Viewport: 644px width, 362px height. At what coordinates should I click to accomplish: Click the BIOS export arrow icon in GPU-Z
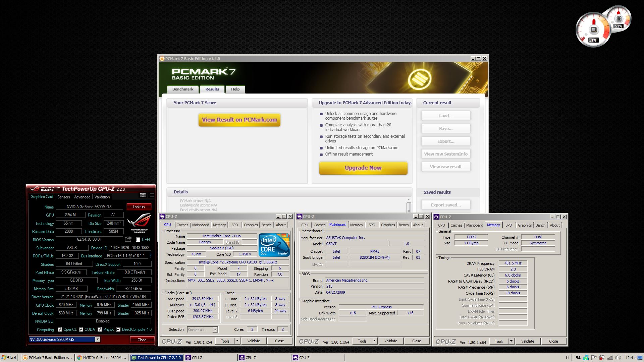[x=128, y=239]
